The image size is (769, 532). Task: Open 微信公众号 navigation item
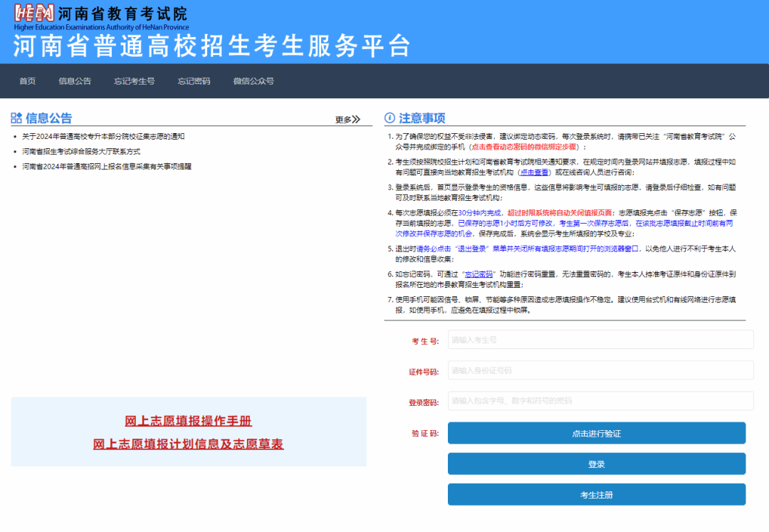pyautogui.click(x=253, y=81)
